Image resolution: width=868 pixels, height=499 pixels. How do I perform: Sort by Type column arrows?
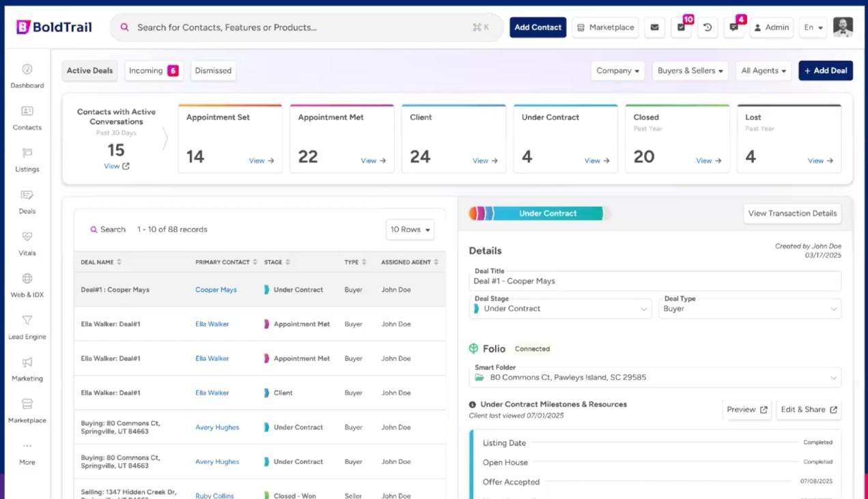[x=364, y=262]
